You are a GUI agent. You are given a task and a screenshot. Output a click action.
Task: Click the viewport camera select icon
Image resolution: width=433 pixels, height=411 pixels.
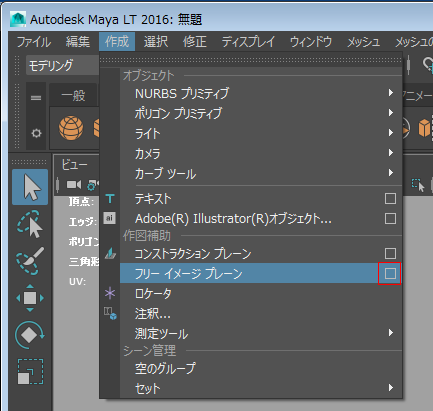74,184
